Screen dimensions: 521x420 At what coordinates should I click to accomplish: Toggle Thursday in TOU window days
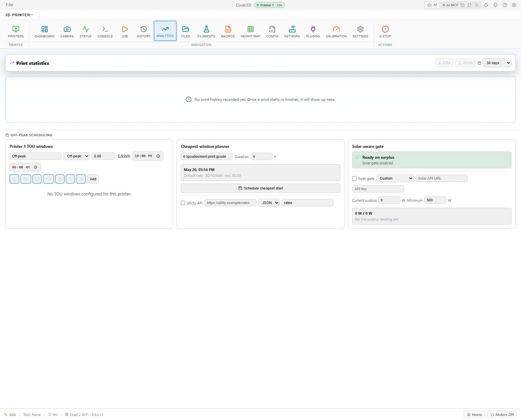pos(60,179)
